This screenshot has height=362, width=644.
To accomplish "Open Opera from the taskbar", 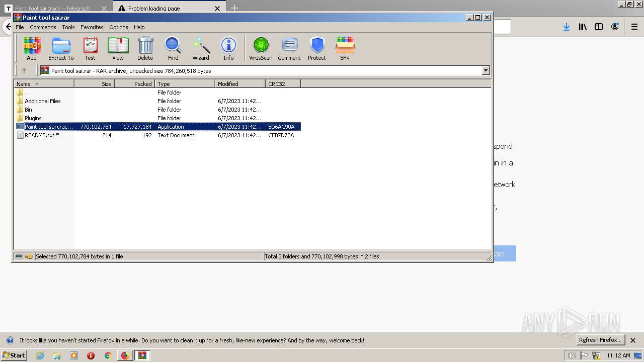I will tap(91, 355).
